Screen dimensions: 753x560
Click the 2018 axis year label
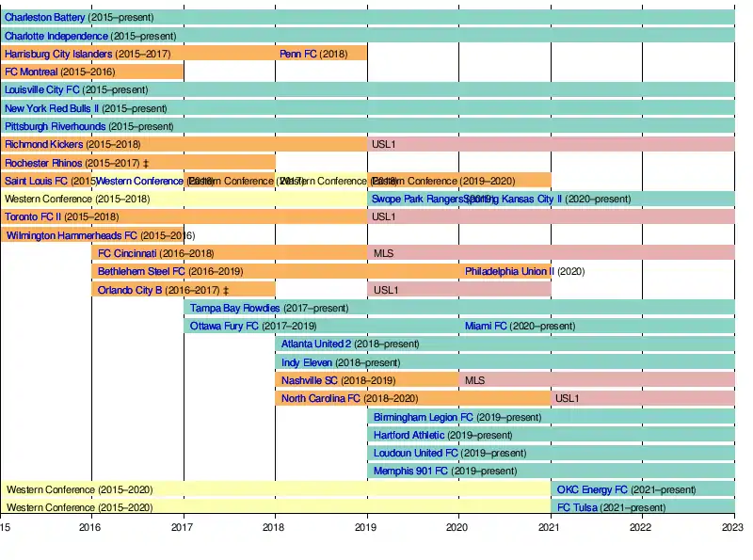point(273,527)
